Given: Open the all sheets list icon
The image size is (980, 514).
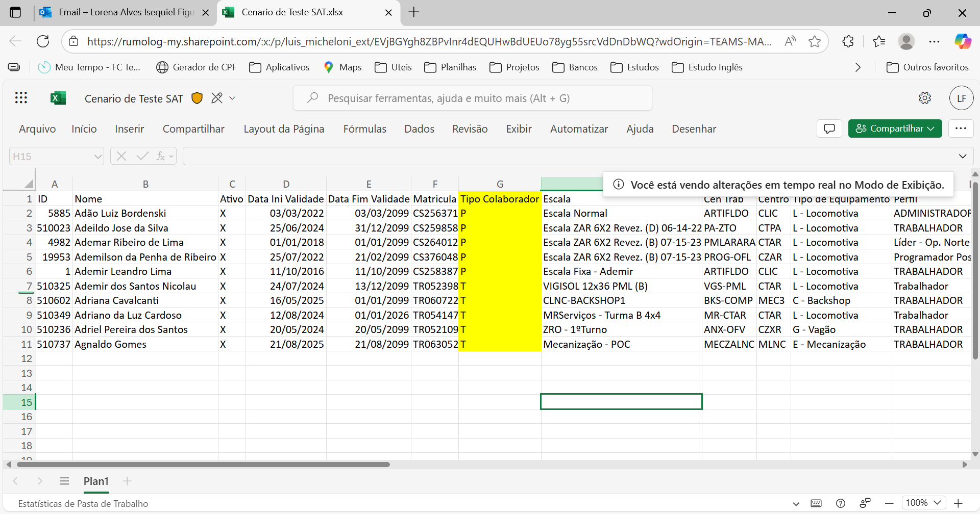Looking at the screenshot, I should (x=64, y=481).
